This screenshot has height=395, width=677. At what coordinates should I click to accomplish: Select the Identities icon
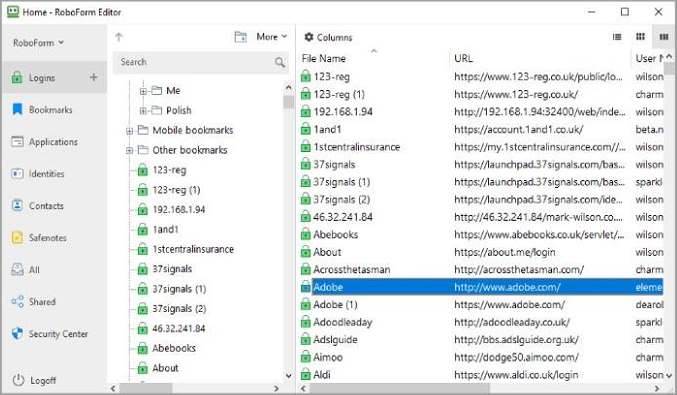(x=17, y=174)
